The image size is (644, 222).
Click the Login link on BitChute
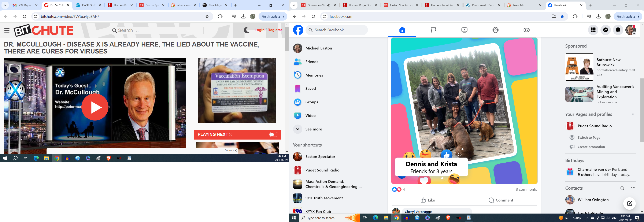[x=259, y=30]
